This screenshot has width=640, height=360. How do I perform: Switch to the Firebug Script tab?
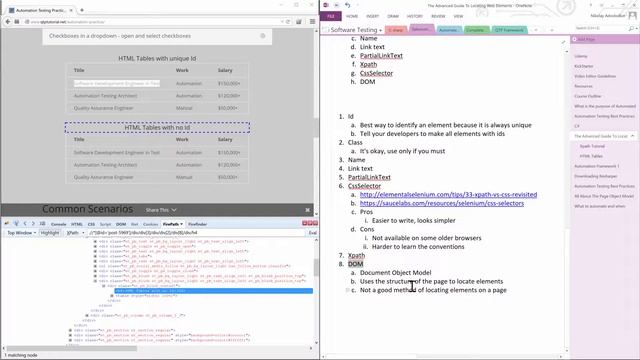coord(105,224)
